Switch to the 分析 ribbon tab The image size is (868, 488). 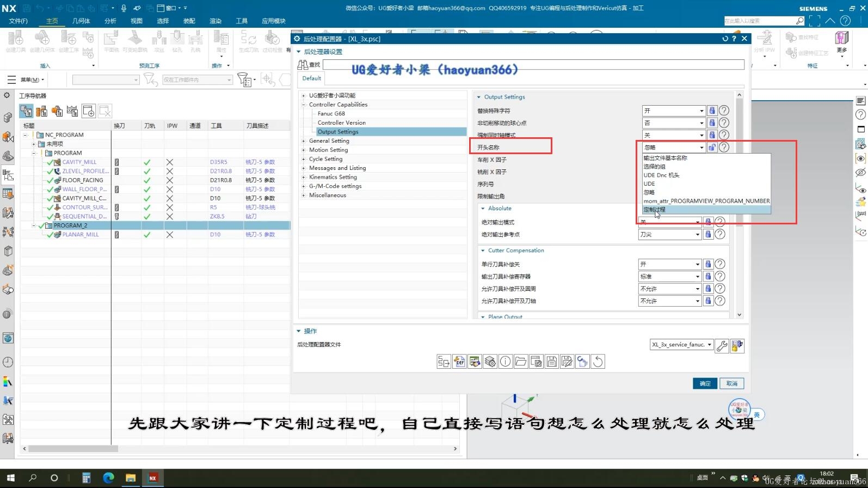(110, 21)
